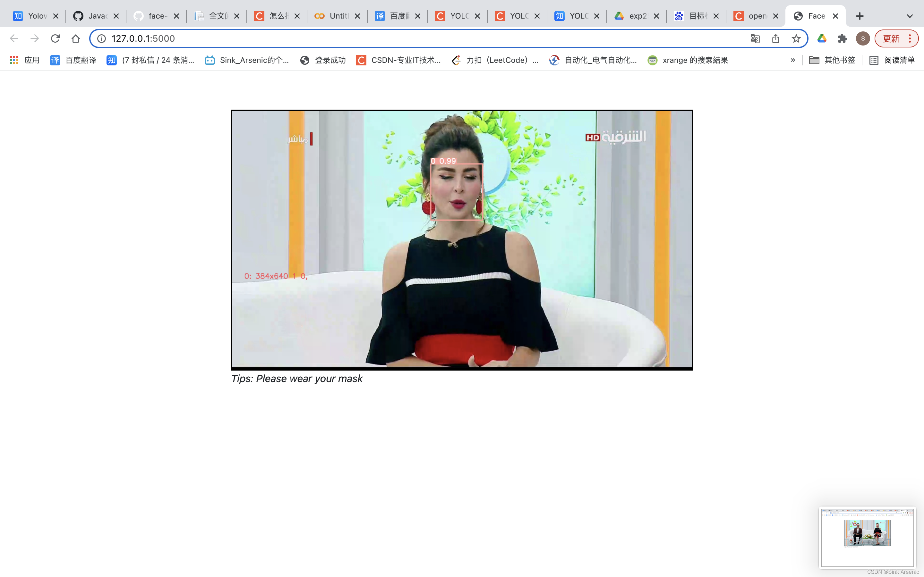Click the reload page icon

click(56, 38)
